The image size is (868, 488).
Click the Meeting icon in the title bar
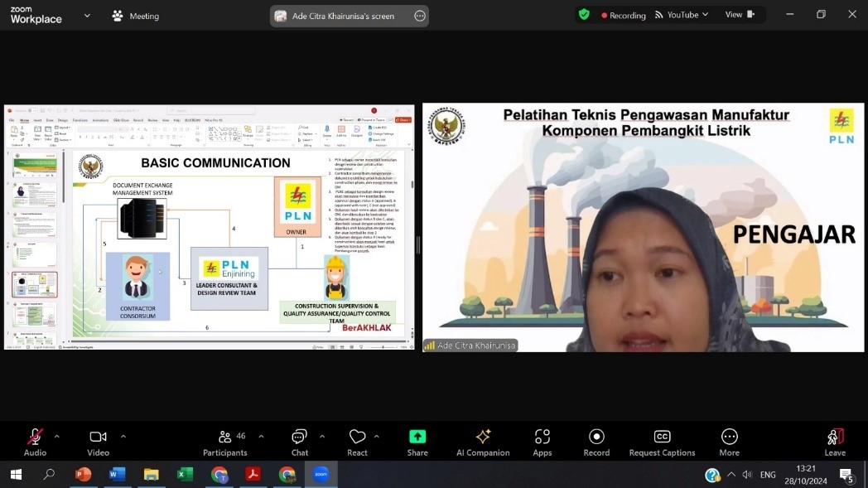pyautogui.click(x=118, y=16)
